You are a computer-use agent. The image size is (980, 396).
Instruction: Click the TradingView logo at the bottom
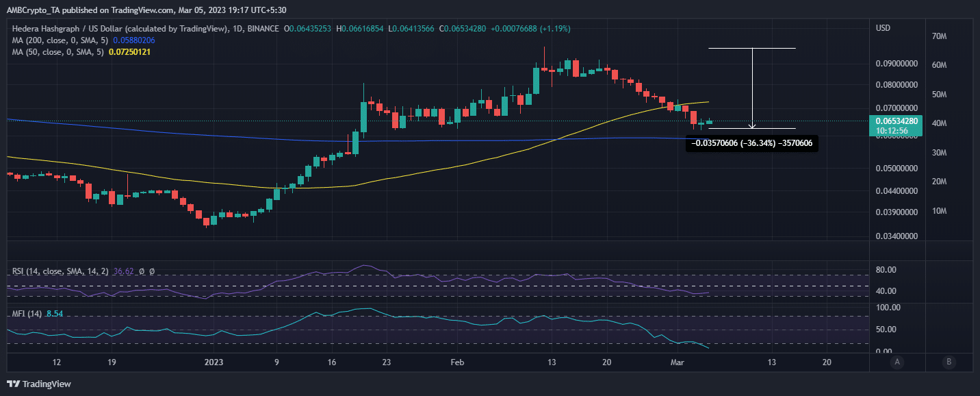coord(39,384)
